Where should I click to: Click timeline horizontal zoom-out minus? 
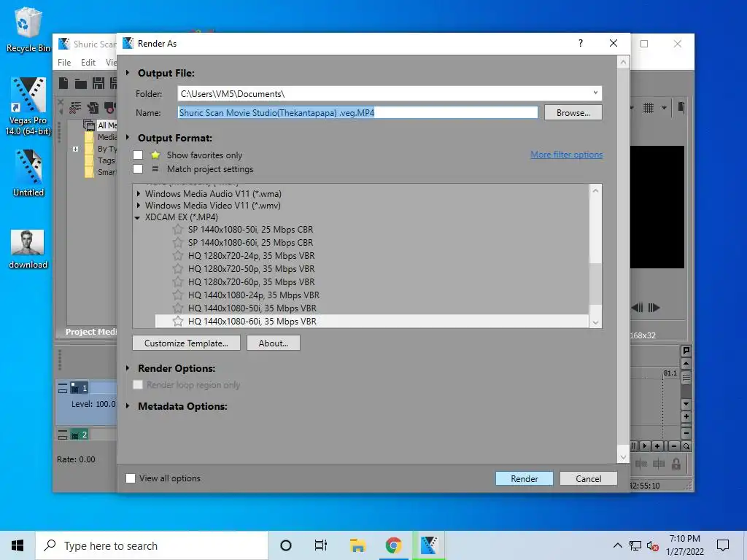pyautogui.click(x=673, y=446)
